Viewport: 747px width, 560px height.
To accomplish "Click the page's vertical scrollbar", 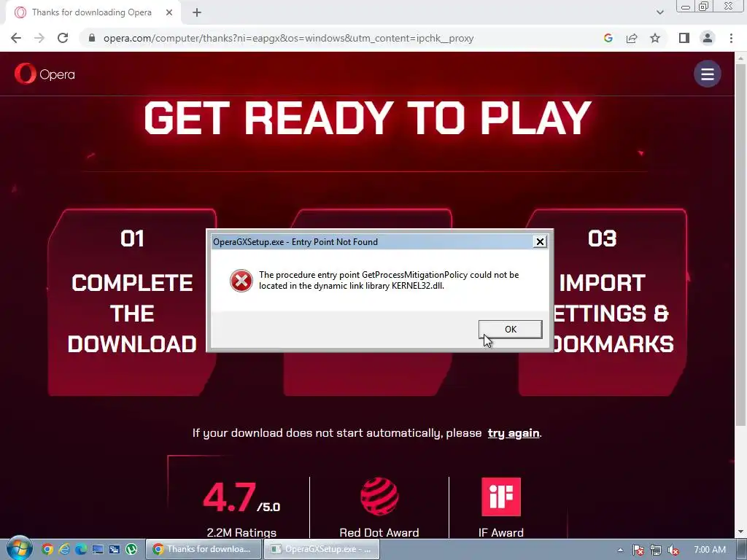I will tap(741, 244).
